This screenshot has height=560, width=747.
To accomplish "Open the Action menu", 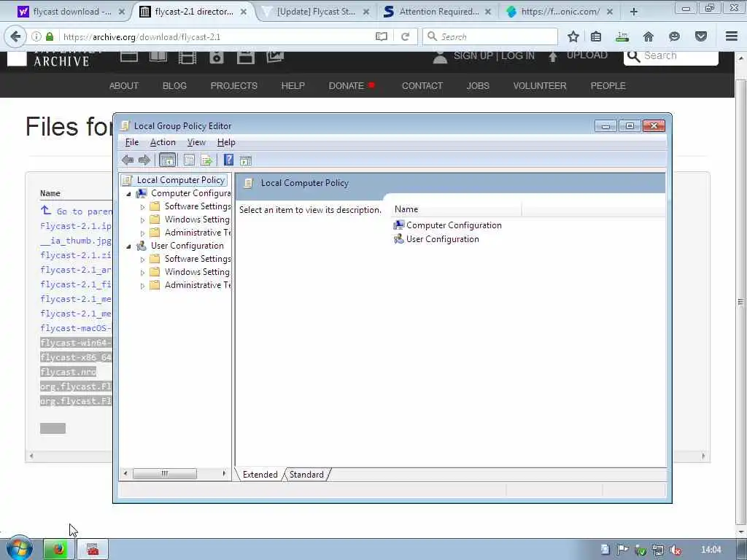I will [x=163, y=142].
